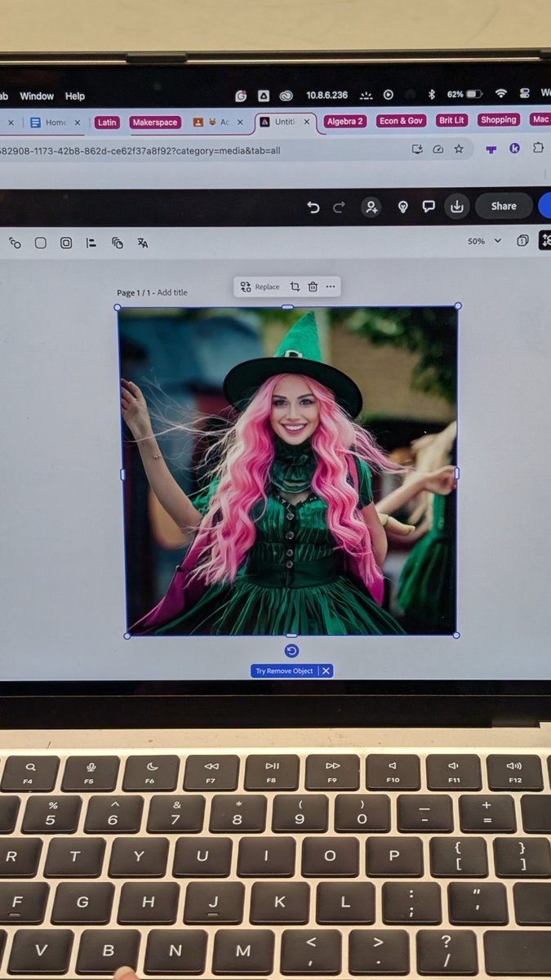Viewport: 551px width, 980px height.
Task: Click the Translate icon in editing toolbar
Action: point(143,243)
